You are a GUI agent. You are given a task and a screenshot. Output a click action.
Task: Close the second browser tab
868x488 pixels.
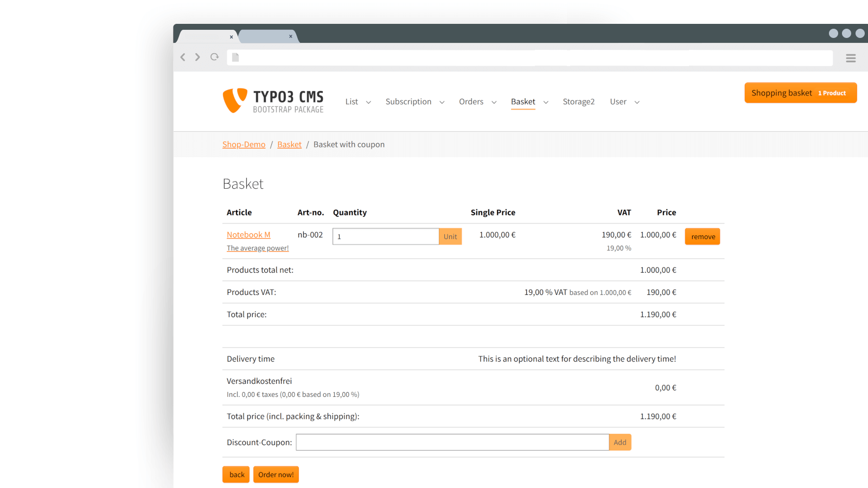coord(291,36)
